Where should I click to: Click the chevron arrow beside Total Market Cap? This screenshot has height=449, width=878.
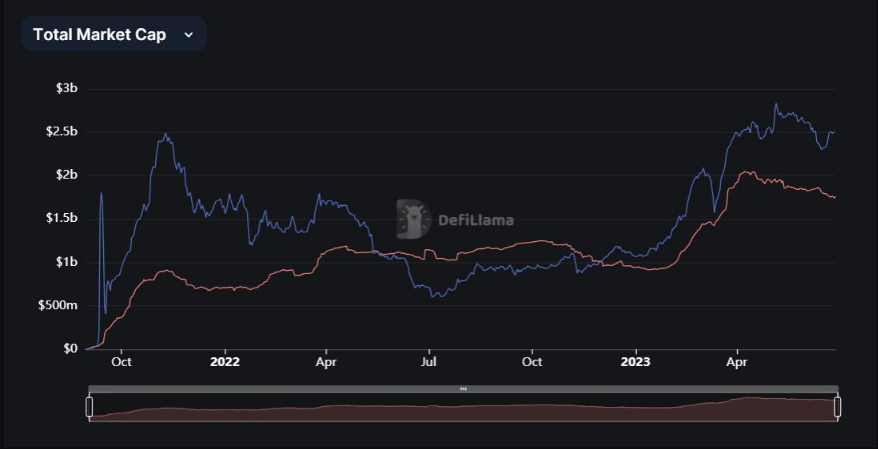pyautogui.click(x=188, y=34)
